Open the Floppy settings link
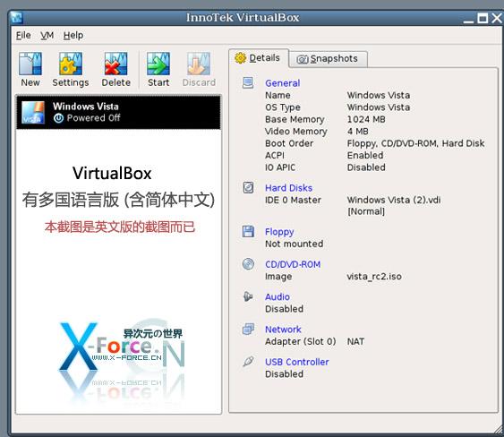Viewport: 504px width, 437px height. (x=279, y=232)
